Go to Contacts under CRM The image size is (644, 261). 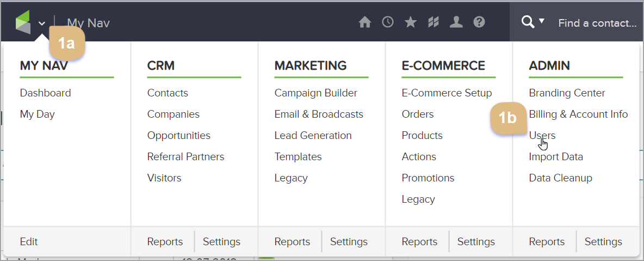168,93
